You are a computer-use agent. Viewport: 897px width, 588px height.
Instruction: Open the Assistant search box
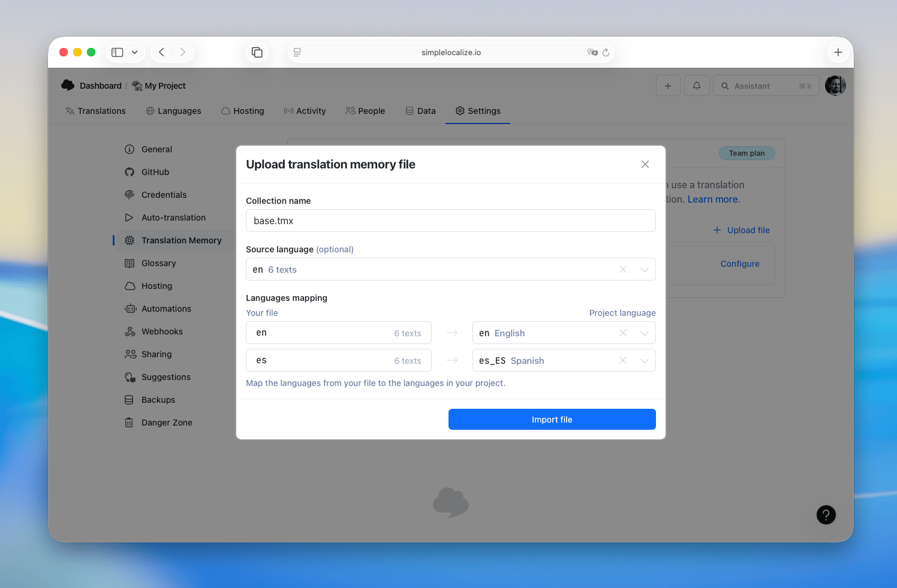766,86
